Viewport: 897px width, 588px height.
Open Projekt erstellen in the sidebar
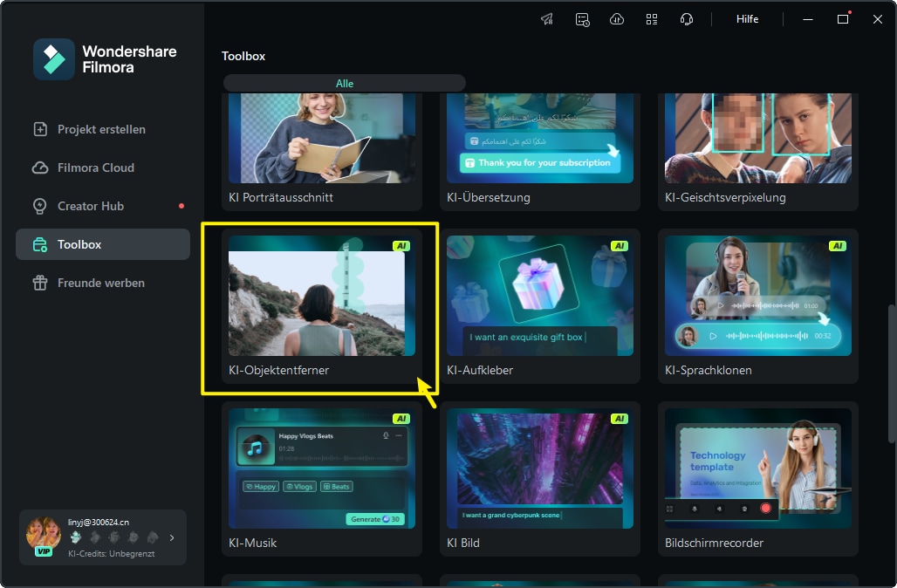tap(101, 129)
